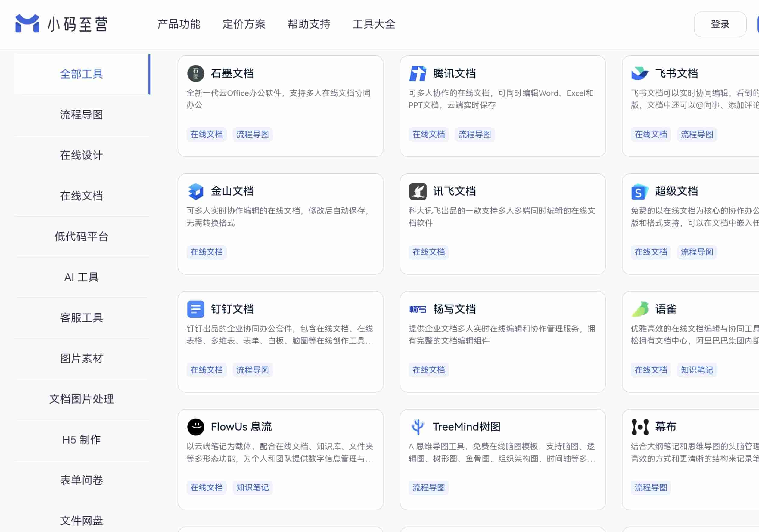Click the FlowUs 息流 app icon
This screenshot has height=532, width=759.
(x=196, y=426)
